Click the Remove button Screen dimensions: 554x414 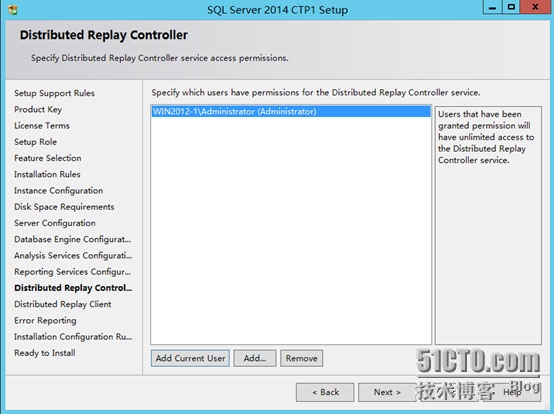[301, 358]
